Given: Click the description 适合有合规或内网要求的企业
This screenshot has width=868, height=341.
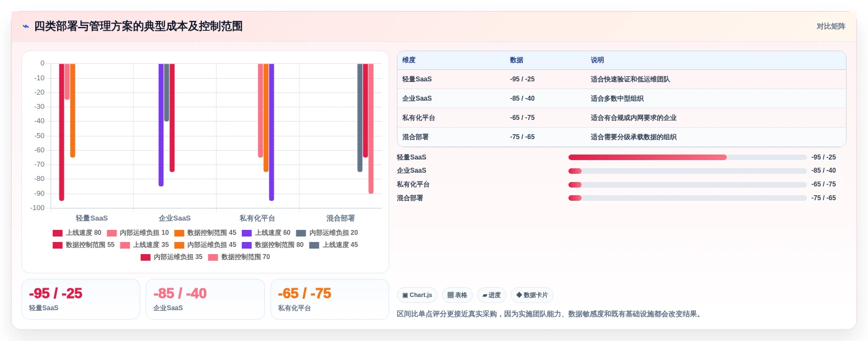Looking at the screenshot, I should coord(634,118).
